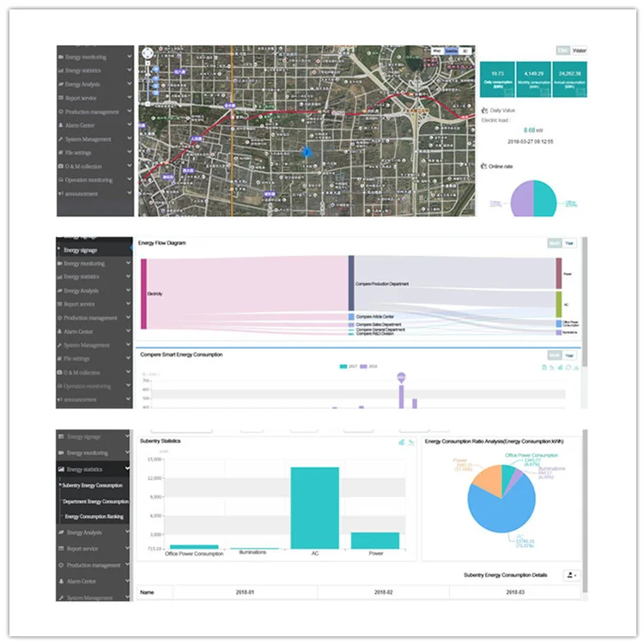Viewport: 644px width, 644px height.
Task: Click bar chart icon in Smart Energy Consumption toolbar
Action: pos(560,368)
